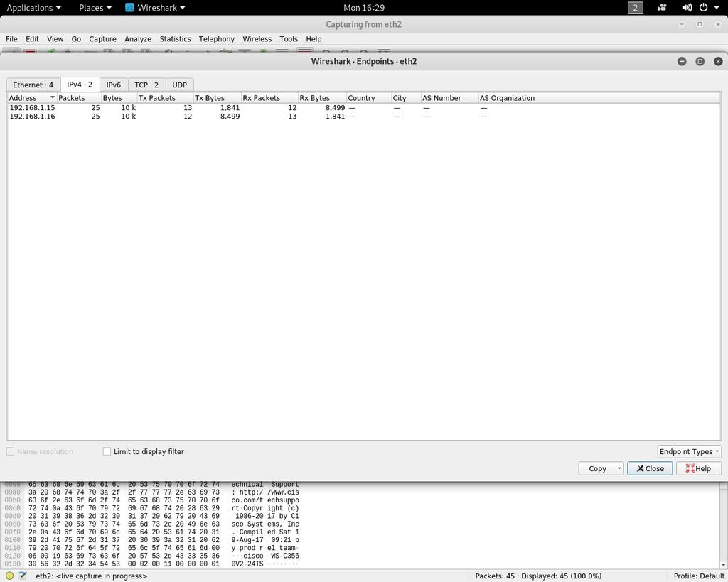Open the Tools menu

[289, 39]
